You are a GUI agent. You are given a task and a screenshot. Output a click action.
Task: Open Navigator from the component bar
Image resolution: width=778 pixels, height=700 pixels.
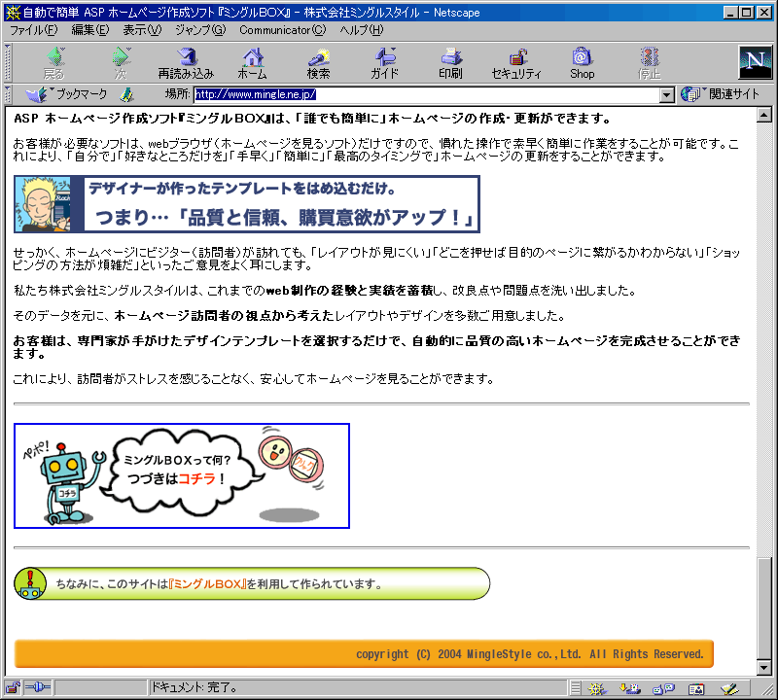point(597,688)
